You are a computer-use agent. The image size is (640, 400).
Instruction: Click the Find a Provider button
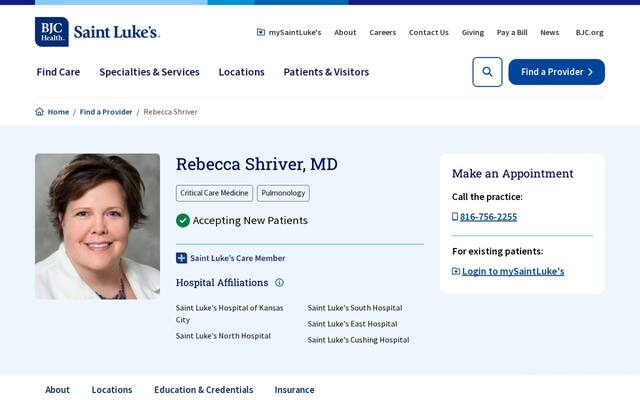pos(556,72)
